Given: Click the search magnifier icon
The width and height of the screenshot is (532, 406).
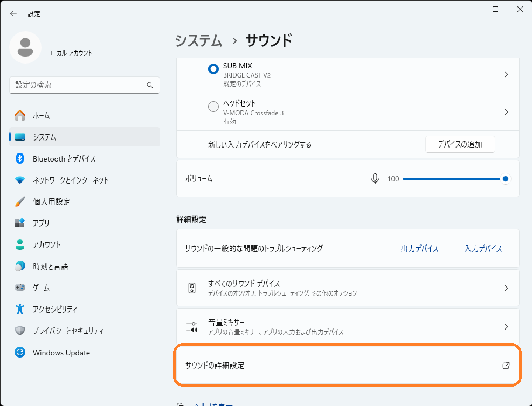Looking at the screenshot, I should pos(150,85).
